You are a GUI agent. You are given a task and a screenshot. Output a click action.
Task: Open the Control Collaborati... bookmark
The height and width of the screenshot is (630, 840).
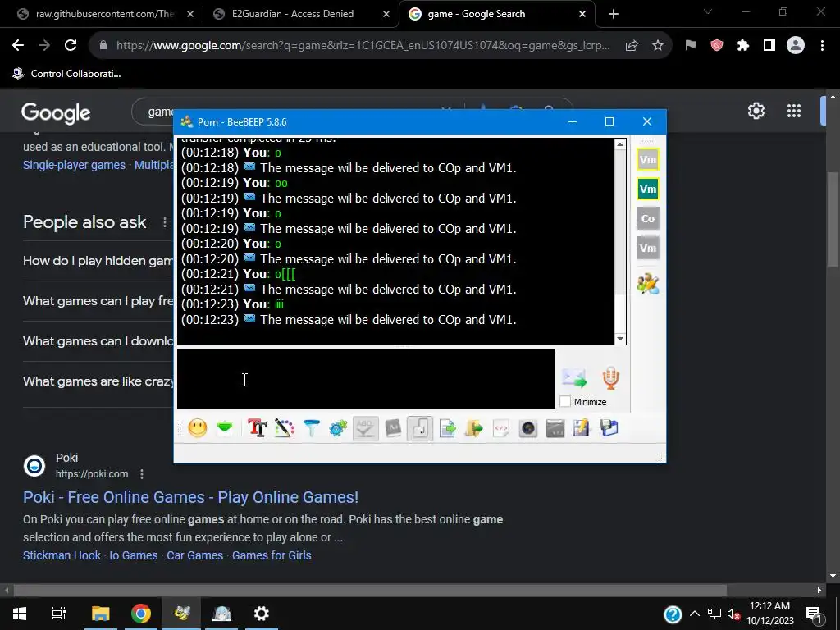pos(67,73)
